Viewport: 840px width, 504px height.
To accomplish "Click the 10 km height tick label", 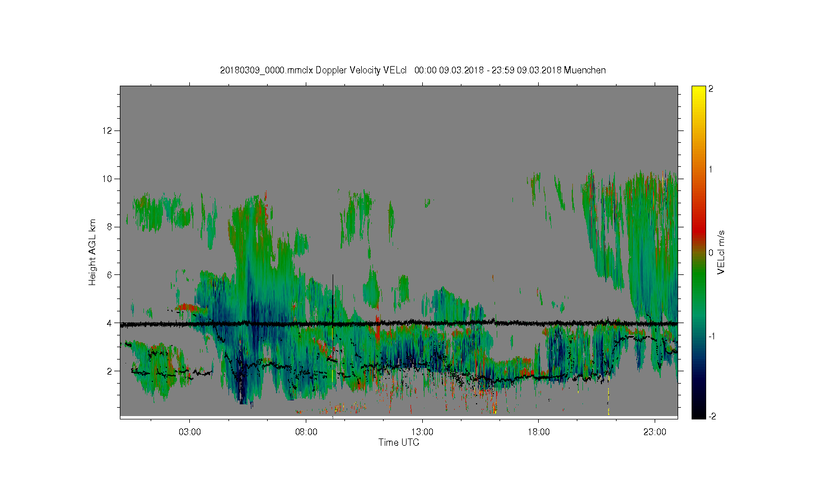I will [x=108, y=179].
